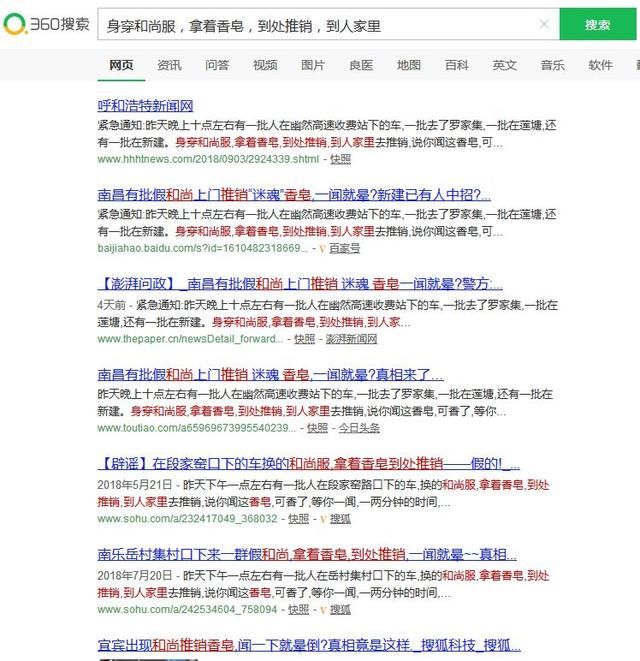Open 快照 for the sohu 232417049 result
The width and height of the screenshot is (640, 661).
pyautogui.click(x=298, y=519)
